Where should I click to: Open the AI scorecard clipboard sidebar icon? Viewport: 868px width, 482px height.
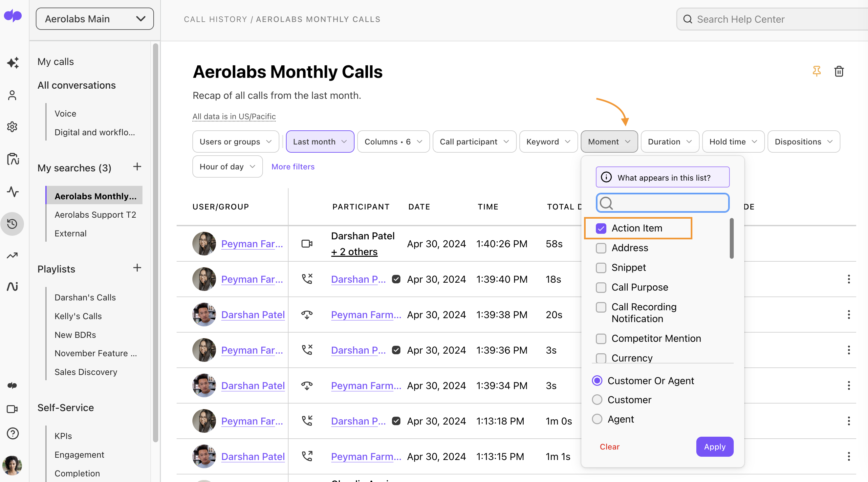tap(13, 159)
